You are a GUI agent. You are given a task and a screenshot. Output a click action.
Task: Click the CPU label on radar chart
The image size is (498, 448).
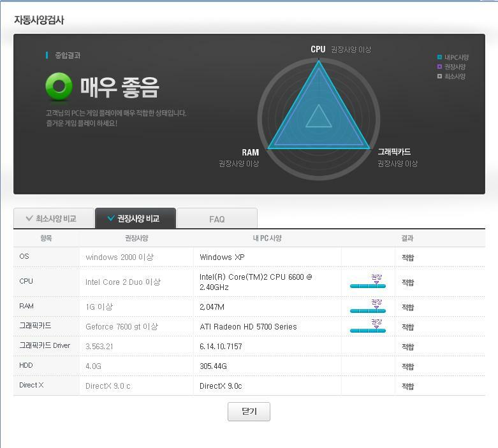[318, 49]
